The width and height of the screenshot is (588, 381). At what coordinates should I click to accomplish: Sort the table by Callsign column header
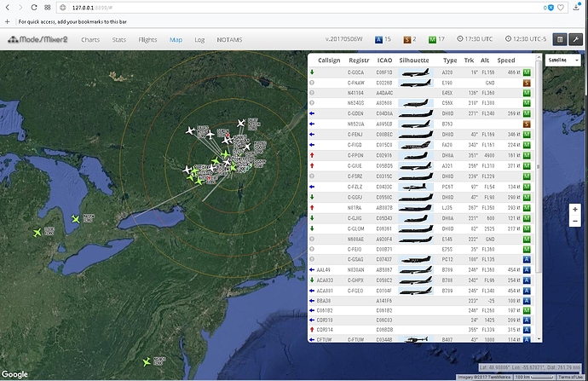click(330, 61)
